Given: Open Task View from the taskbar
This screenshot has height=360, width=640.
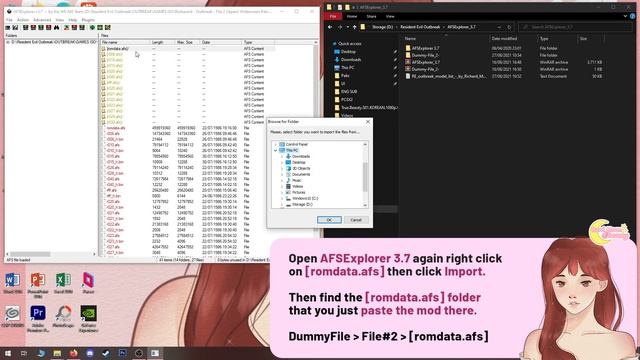Looking at the screenshot, I should [24, 353].
